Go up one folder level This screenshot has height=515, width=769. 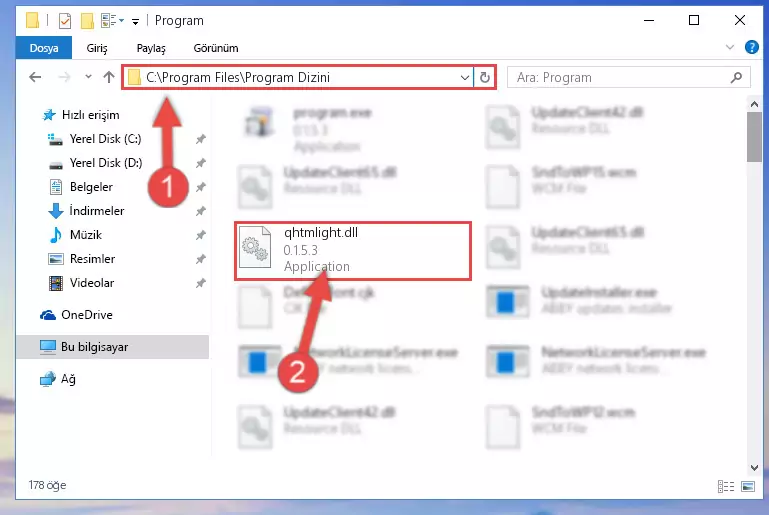109,77
